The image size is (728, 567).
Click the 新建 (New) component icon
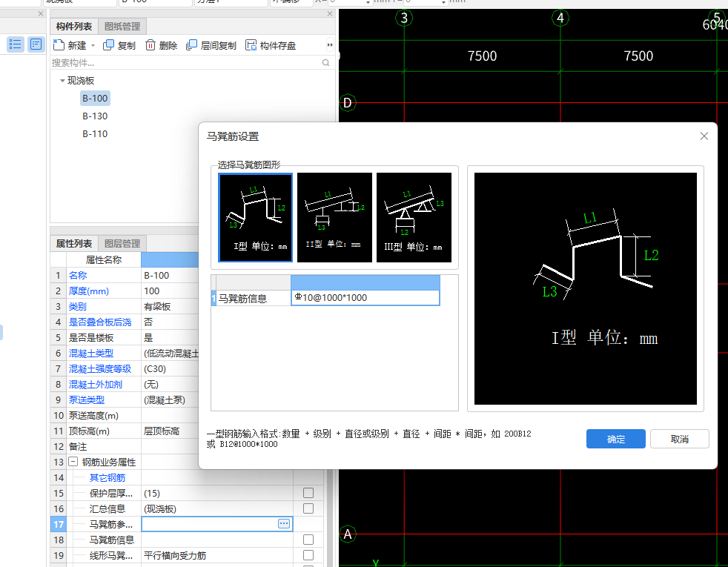(x=59, y=45)
